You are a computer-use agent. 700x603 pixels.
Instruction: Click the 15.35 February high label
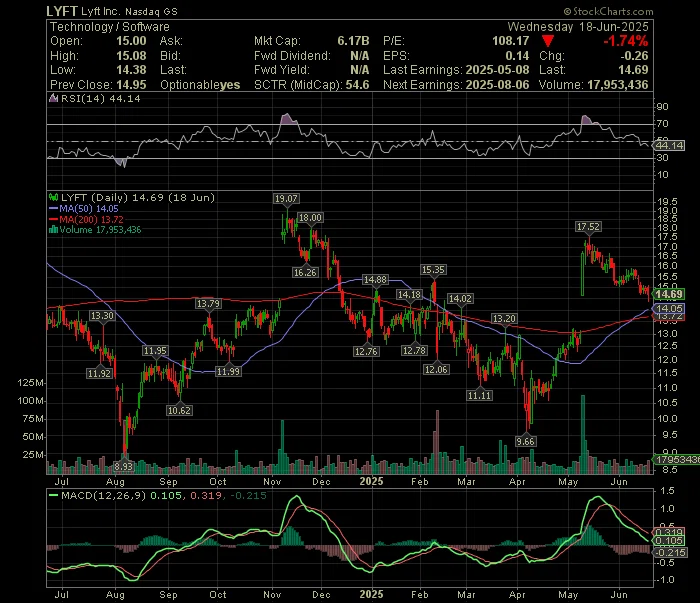pyautogui.click(x=433, y=270)
